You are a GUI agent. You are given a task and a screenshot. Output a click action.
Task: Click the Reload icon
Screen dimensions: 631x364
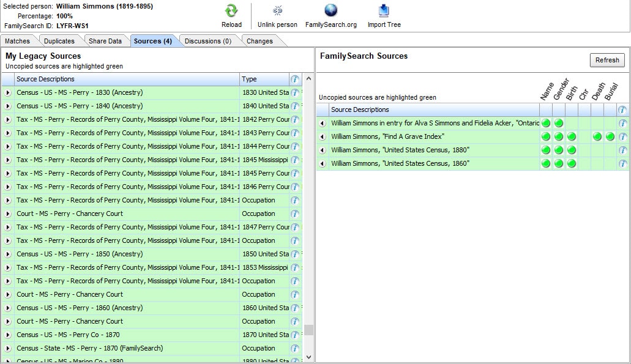coord(231,11)
